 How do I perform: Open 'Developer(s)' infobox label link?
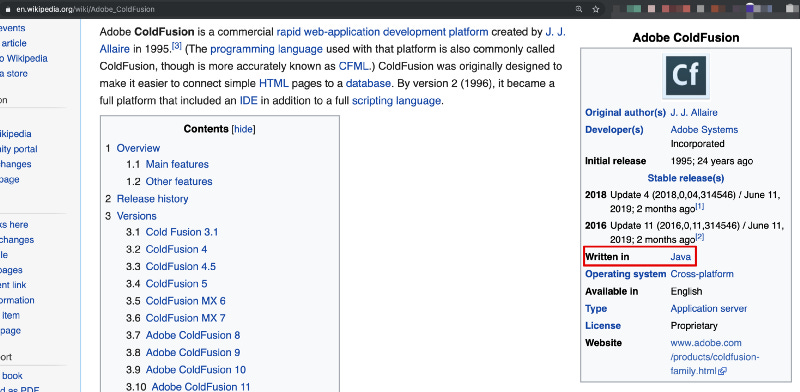tap(614, 130)
